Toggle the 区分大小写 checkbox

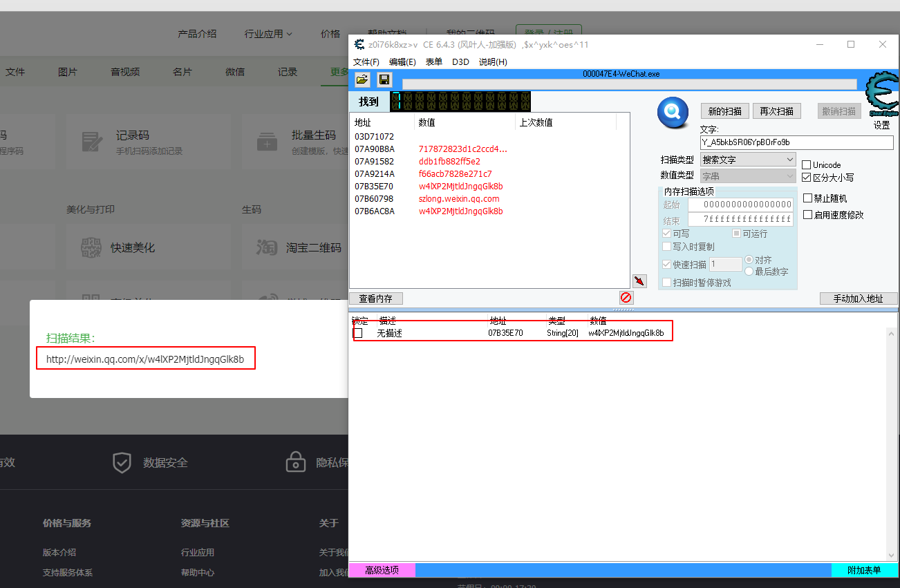click(x=807, y=178)
